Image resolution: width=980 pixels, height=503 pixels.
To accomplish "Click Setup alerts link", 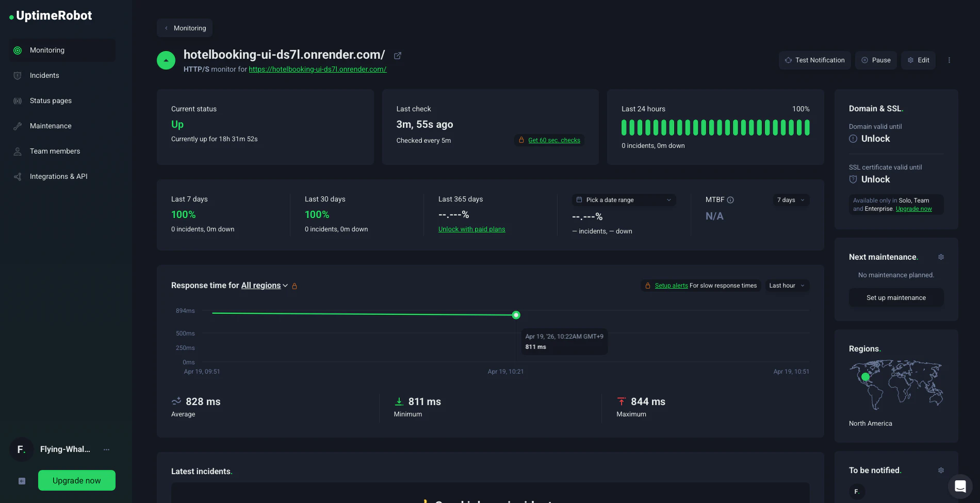I will coord(672,286).
